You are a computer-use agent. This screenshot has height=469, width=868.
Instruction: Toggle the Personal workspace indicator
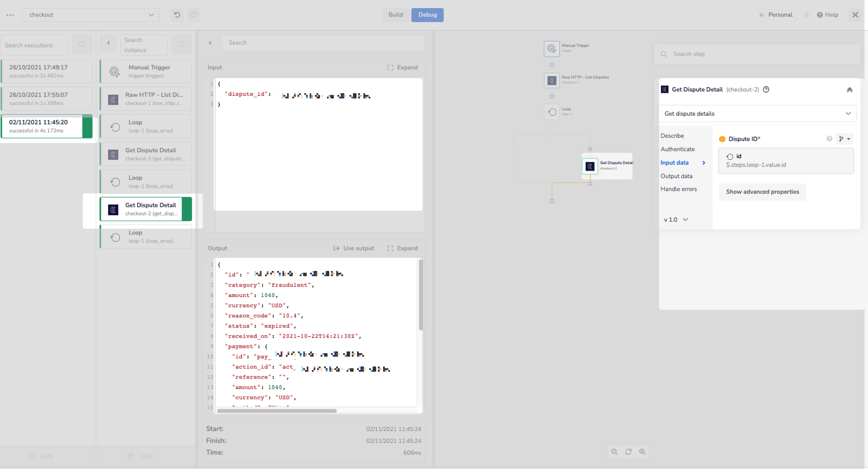point(762,15)
